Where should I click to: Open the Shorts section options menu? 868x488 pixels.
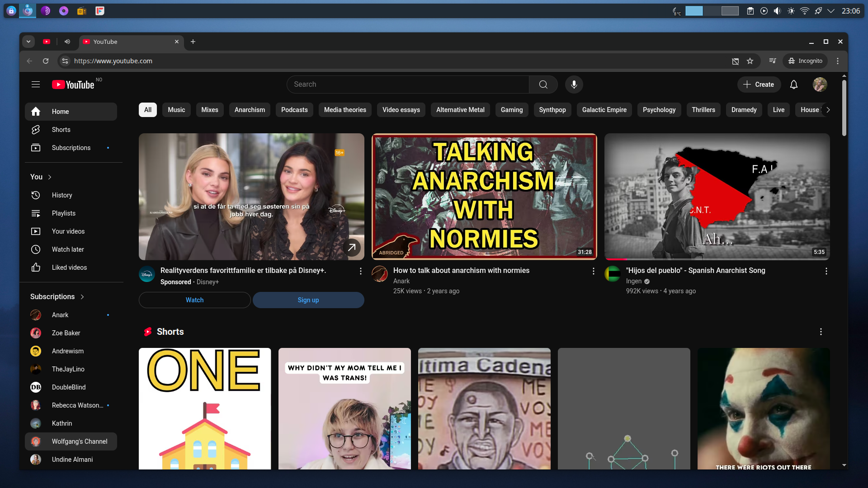[x=821, y=332]
